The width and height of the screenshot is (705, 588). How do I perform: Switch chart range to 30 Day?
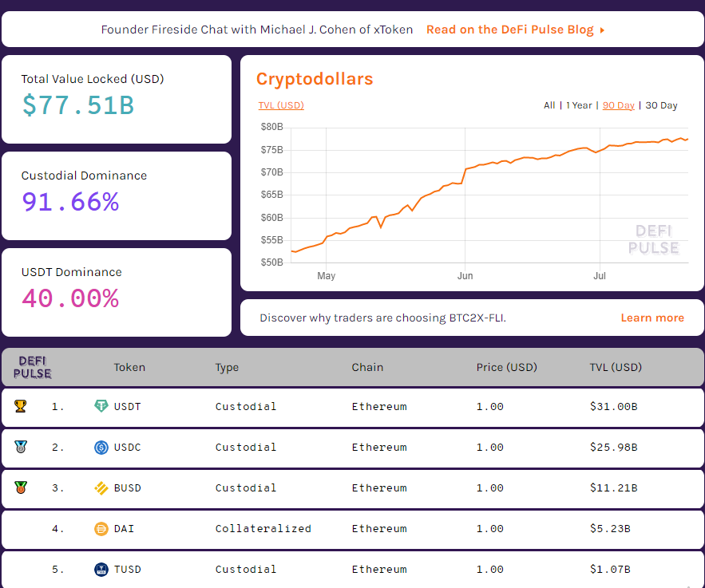click(x=661, y=105)
